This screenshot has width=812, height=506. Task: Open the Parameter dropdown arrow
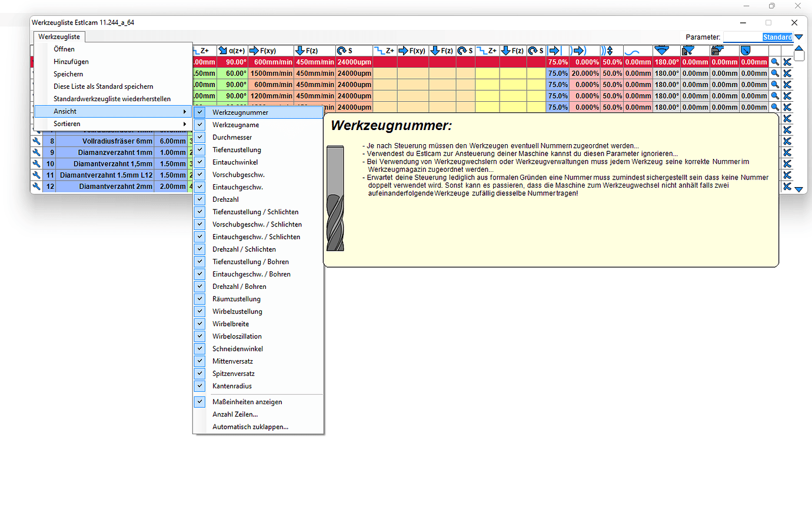click(798, 37)
